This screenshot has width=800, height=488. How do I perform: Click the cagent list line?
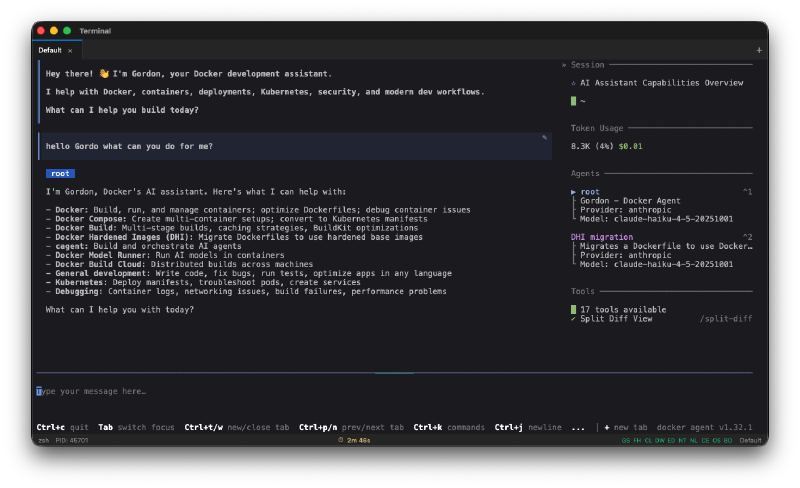143,246
